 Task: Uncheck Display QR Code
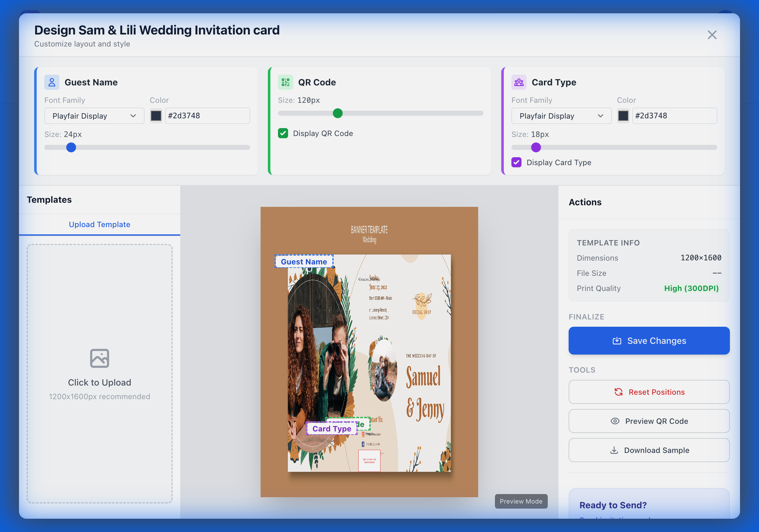click(x=283, y=133)
